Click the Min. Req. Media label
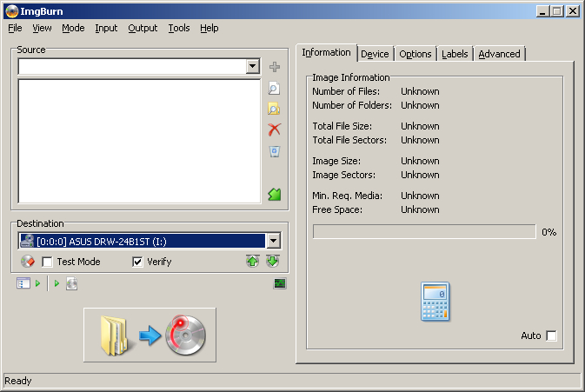Viewport: 585px width, 392px height. click(x=348, y=196)
